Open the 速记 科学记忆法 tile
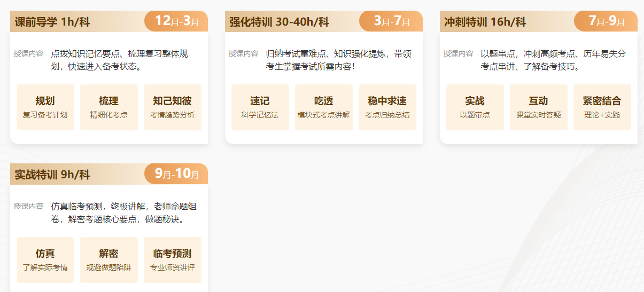The height and width of the screenshot is (292, 644). [x=260, y=107]
